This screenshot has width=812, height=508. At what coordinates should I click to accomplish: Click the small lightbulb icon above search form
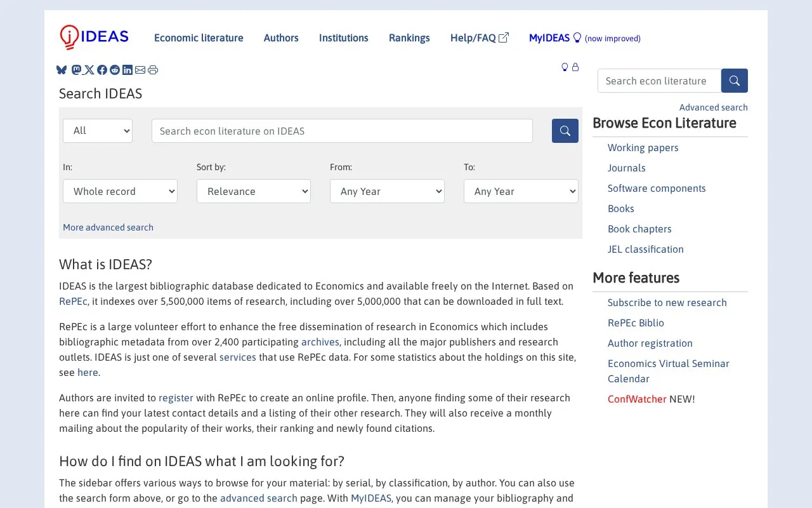565,67
